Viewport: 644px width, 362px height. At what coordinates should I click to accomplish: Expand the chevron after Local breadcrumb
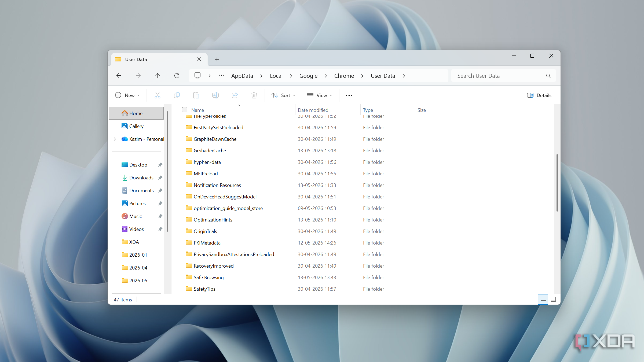point(291,76)
